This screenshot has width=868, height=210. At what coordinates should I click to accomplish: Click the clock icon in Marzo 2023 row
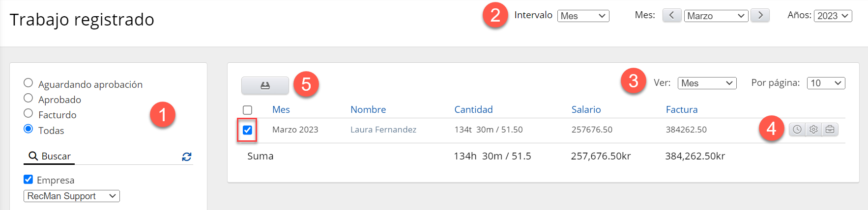(797, 130)
